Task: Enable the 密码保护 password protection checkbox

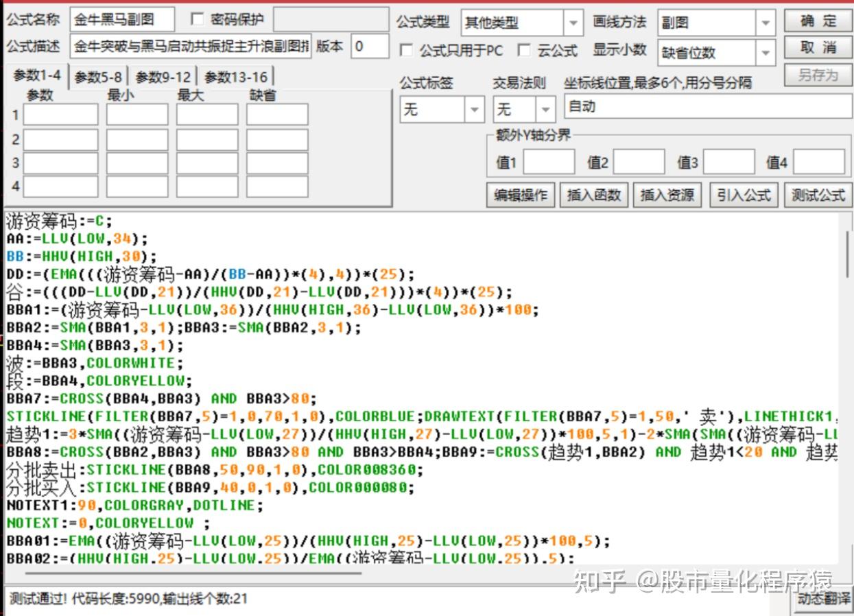Action: coord(197,19)
